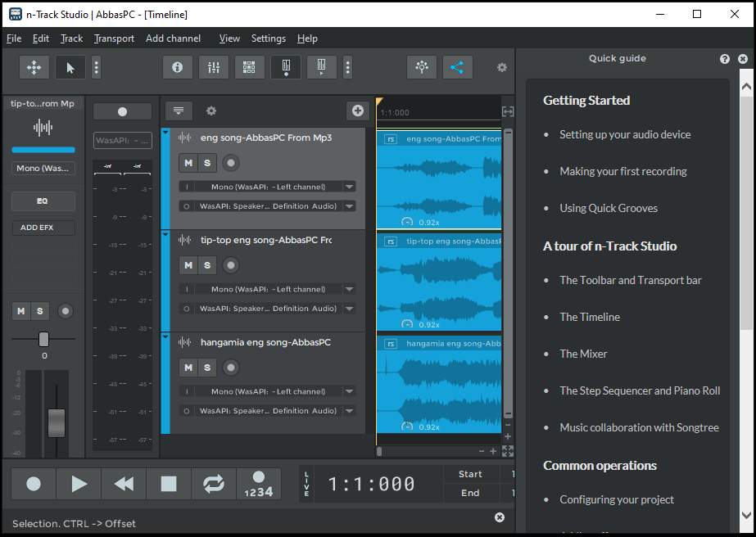
Task: Open the grid step sequencer icon
Action: [249, 67]
